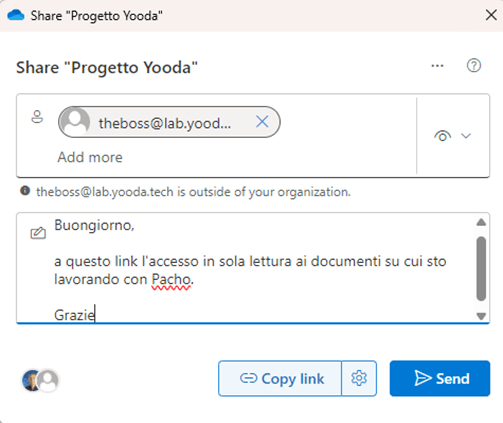This screenshot has height=423, width=503.
Task: Expand the permission level chevron dropdown
Action: click(x=466, y=136)
